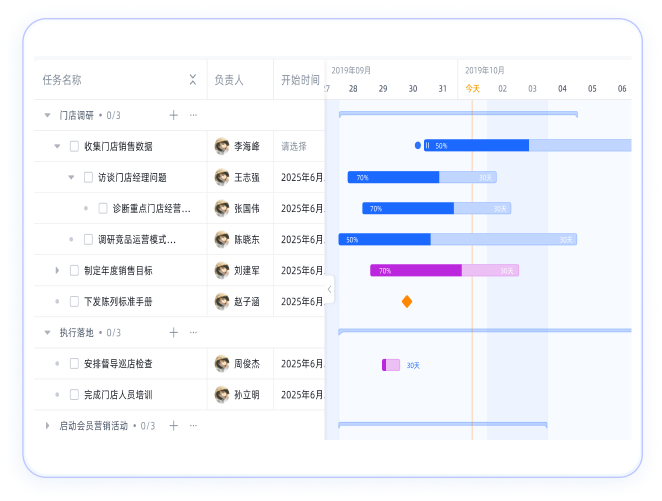
Task: Click 执行落地 group summary bar
Action: click(x=485, y=331)
